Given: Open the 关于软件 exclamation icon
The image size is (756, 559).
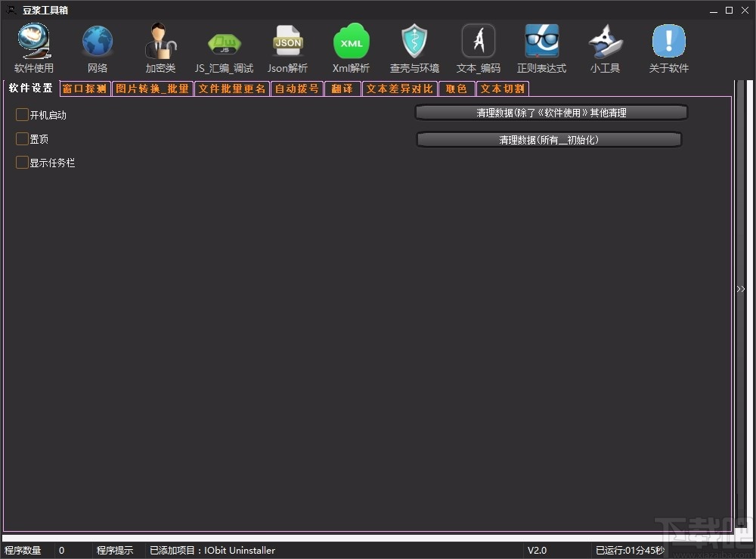Looking at the screenshot, I should point(669,48).
